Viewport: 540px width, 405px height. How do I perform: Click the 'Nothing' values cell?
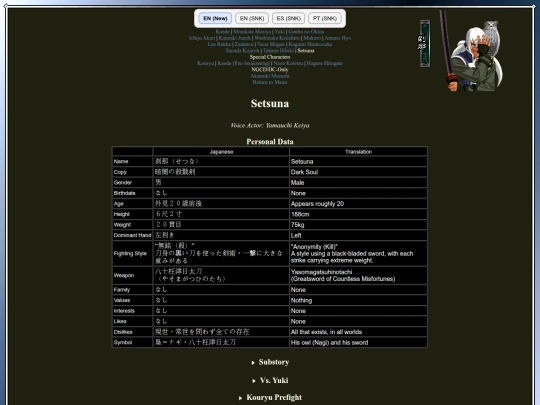click(359, 300)
